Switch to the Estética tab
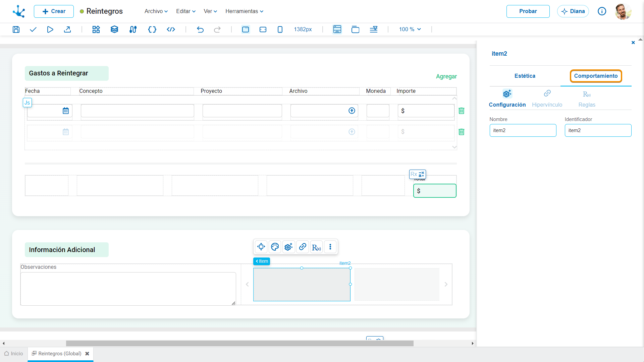This screenshot has width=644, height=362. tap(525, 76)
